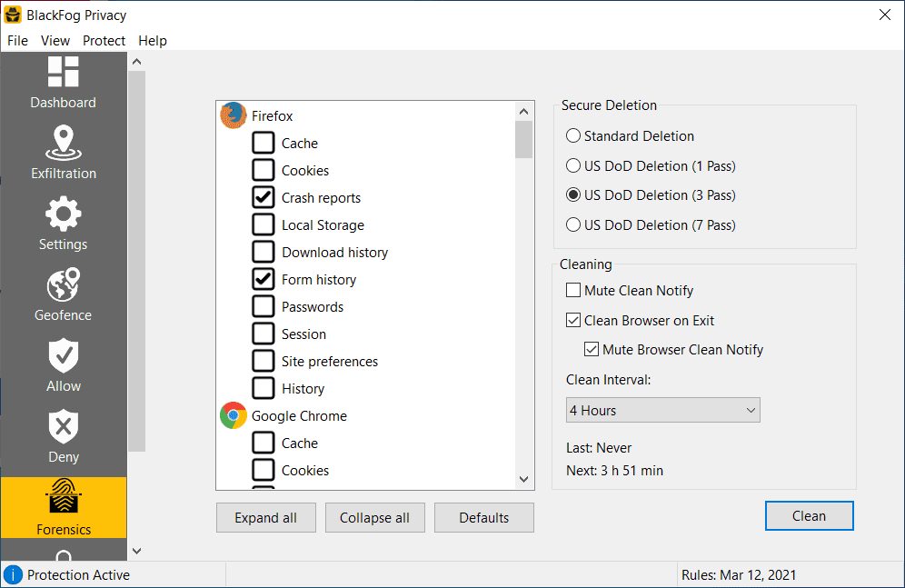Go to the Geofence globe icon
This screenshot has width=905, height=588.
[x=63, y=285]
